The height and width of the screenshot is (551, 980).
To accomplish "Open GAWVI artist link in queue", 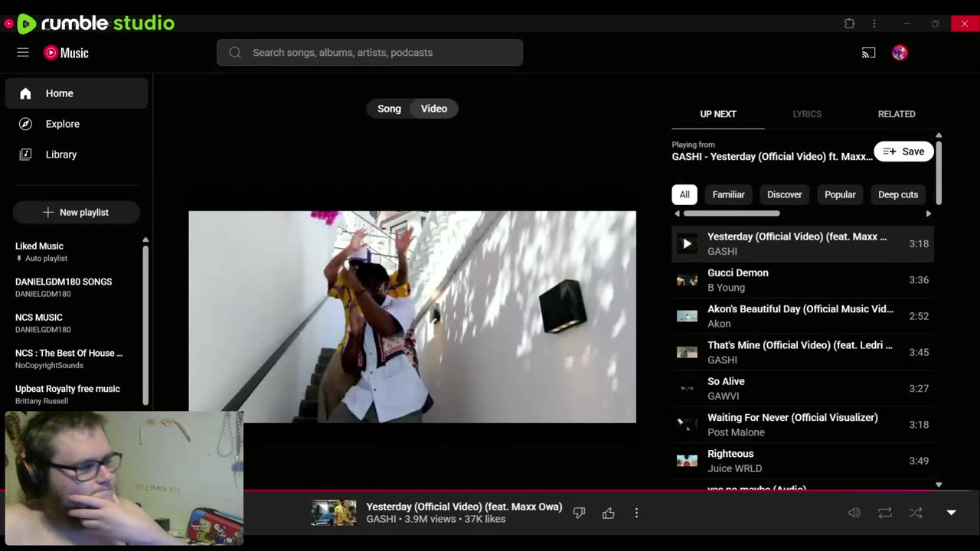I will 723,396.
